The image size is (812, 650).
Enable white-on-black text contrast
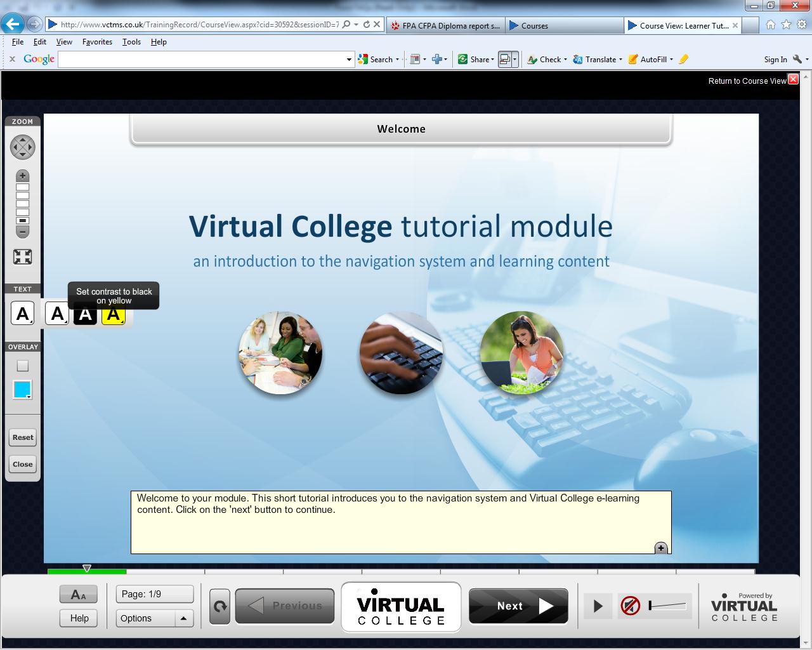pyautogui.click(x=85, y=313)
